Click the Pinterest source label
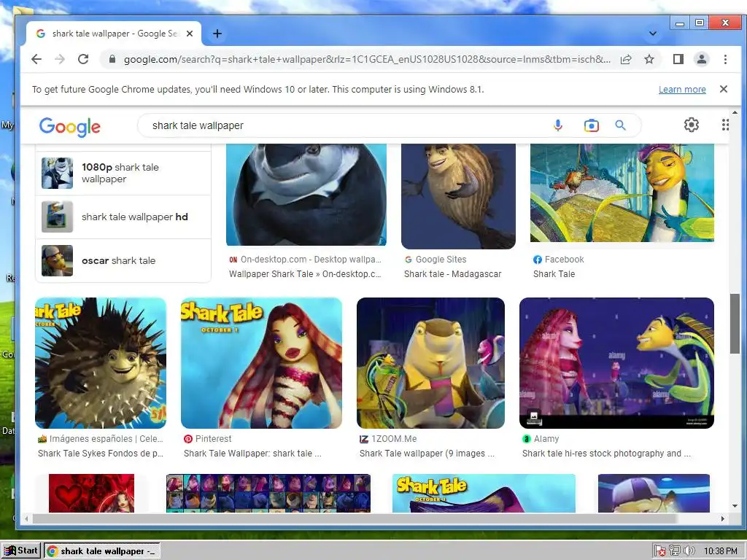747x560 pixels. 208,439
